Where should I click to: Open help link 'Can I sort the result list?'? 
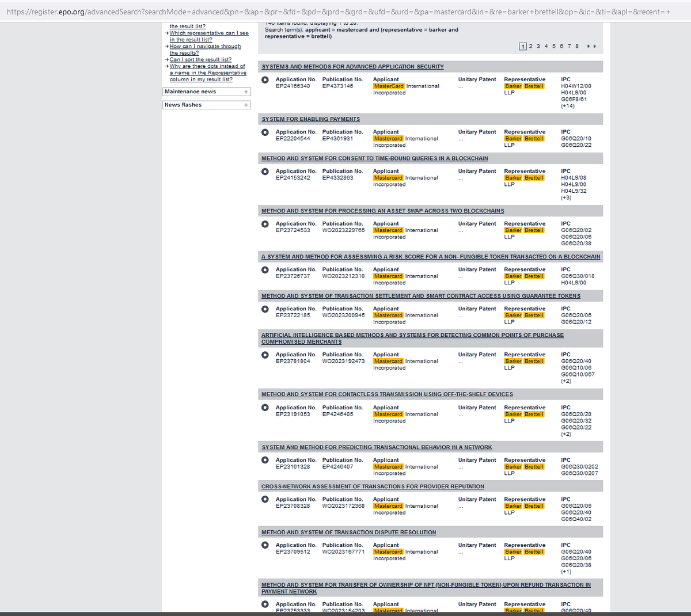200,59
